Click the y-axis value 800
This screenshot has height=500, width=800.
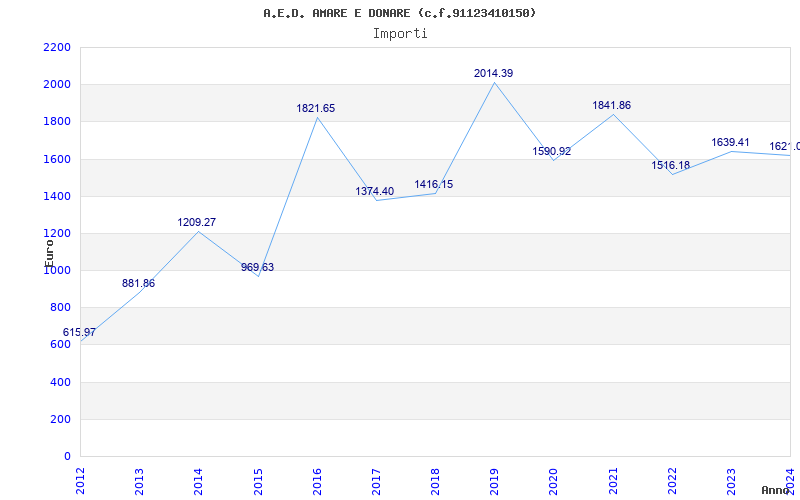(61, 308)
